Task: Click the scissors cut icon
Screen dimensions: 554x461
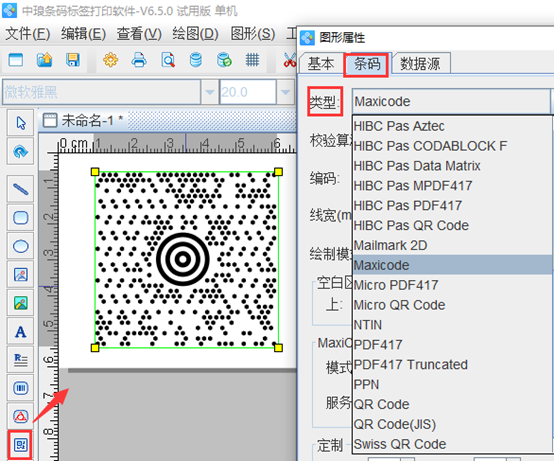Action: pos(290,60)
